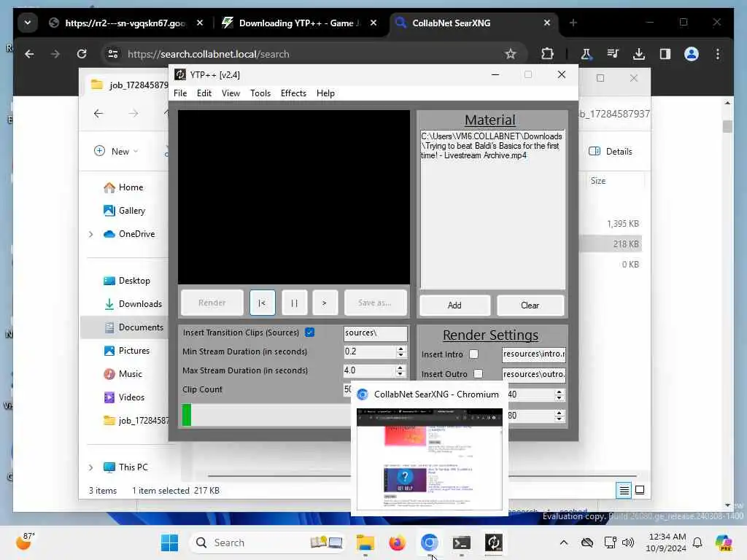
Task: Expand the OneDrive tree node
Action: (91, 234)
